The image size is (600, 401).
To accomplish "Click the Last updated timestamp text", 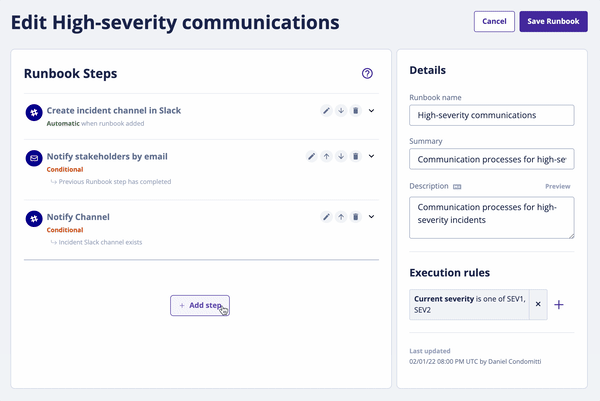I will coord(475,362).
